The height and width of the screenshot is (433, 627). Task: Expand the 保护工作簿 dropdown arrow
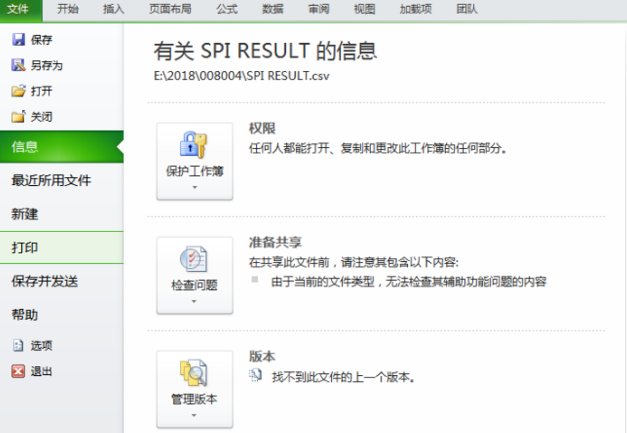[x=195, y=187]
